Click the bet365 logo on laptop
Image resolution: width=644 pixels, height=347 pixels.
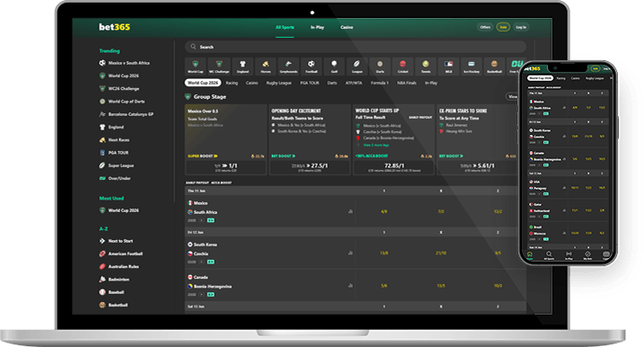[114, 27]
